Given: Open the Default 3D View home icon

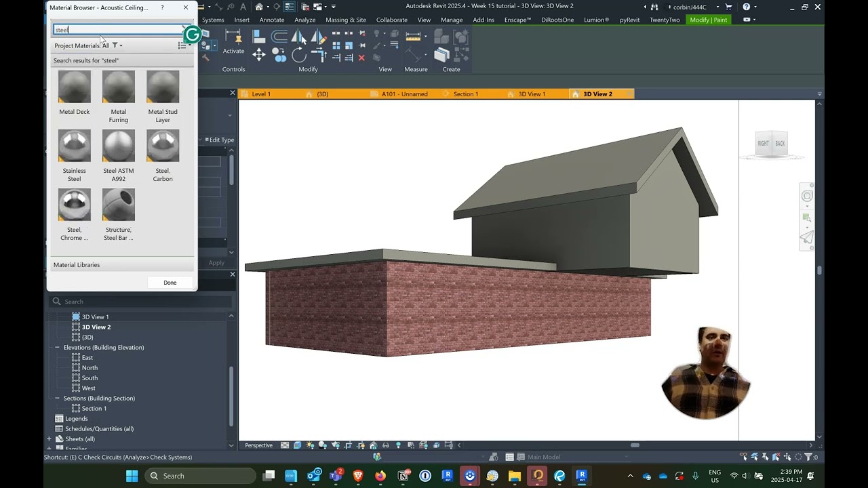Looking at the screenshot, I should 259,7.
